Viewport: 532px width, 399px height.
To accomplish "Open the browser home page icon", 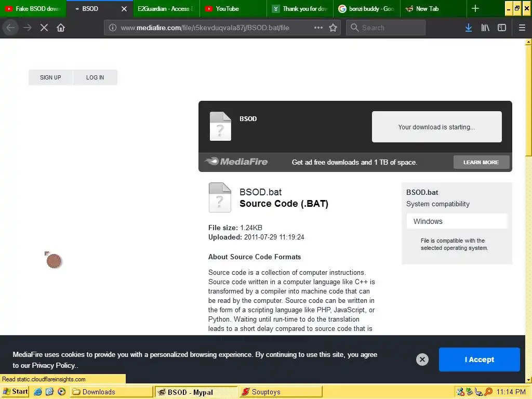I will click(61, 28).
